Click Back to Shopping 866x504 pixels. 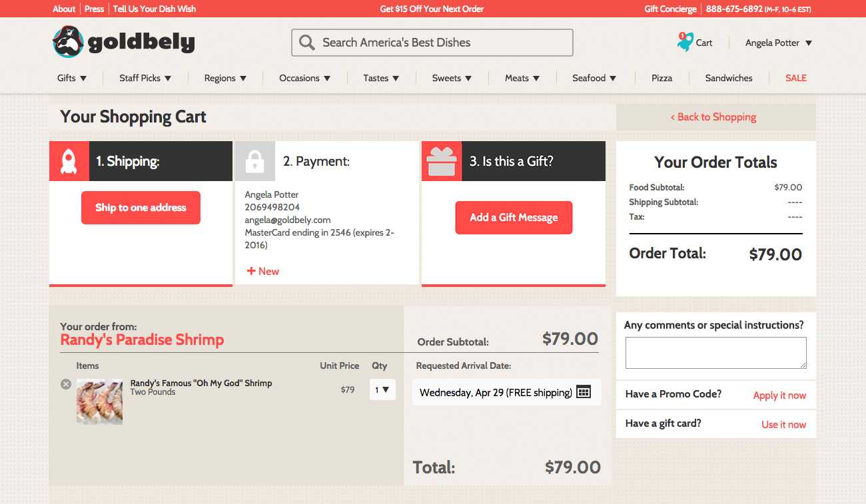[x=716, y=117]
